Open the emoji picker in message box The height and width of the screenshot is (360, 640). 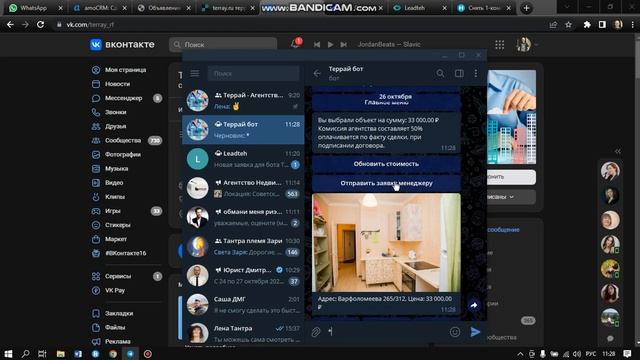tap(455, 332)
